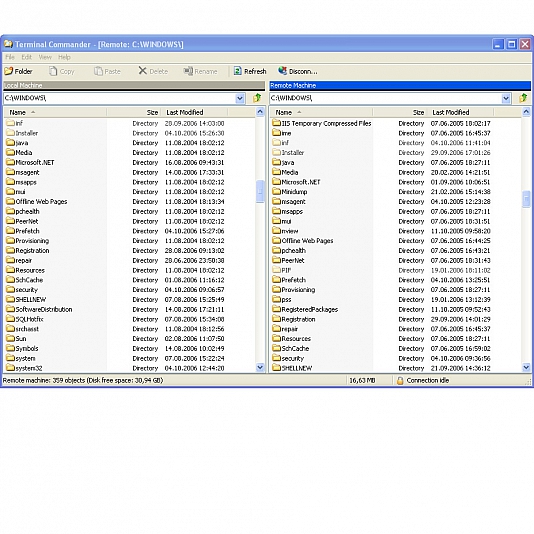Sort remote list by Name column

click(x=321, y=112)
